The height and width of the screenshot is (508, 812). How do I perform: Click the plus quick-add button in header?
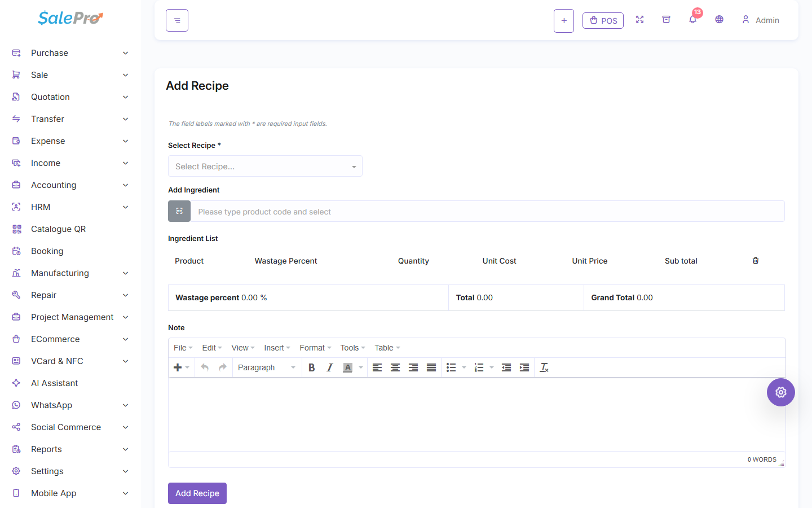tap(564, 21)
